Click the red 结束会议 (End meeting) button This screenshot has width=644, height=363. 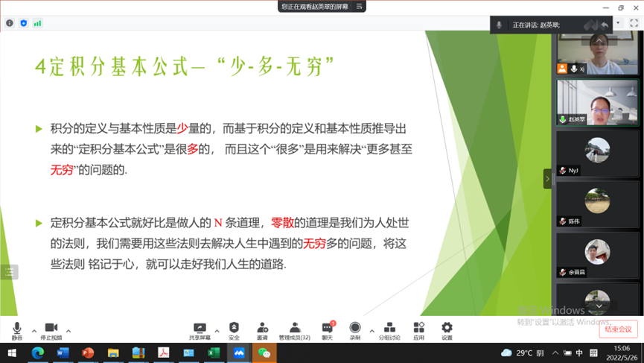pos(618,329)
